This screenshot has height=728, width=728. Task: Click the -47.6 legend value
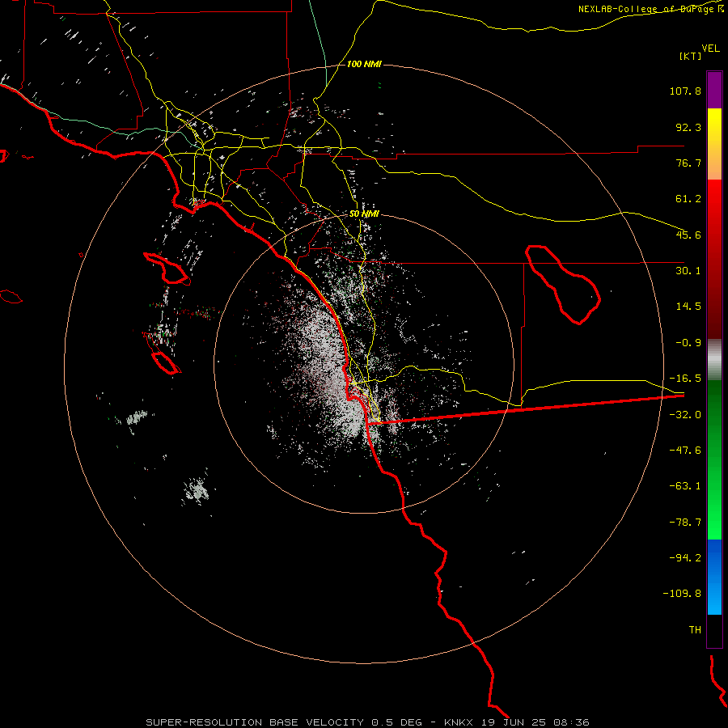point(685,451)
